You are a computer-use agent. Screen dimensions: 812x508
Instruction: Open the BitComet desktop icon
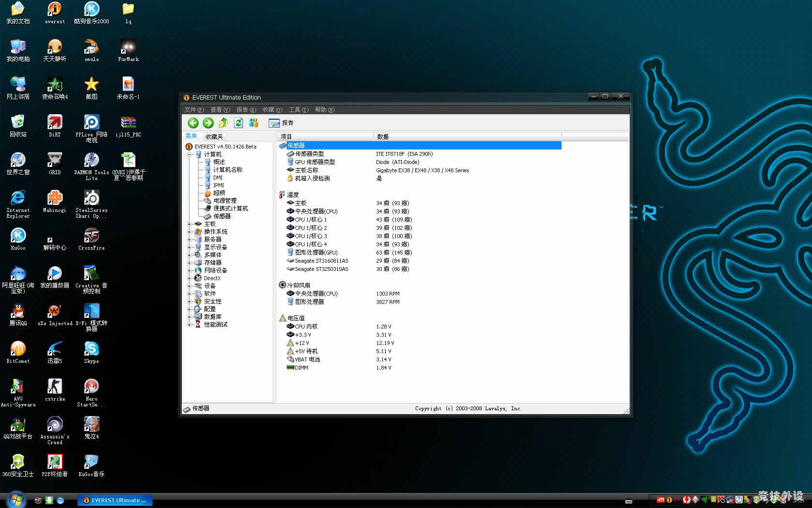pos(18,353)
